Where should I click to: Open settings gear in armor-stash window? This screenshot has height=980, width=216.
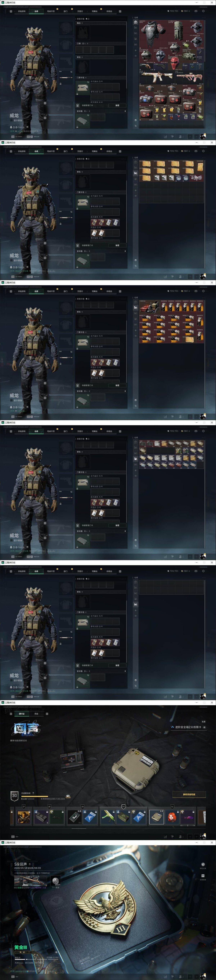point(203,11)
